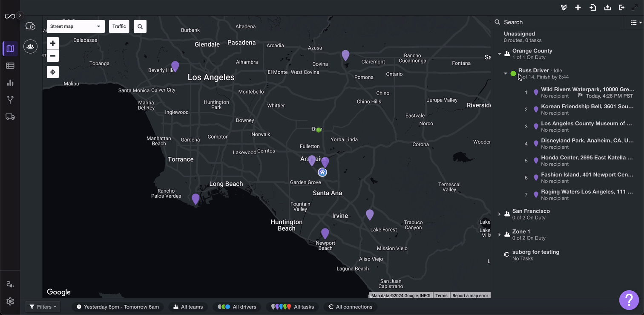Viewport: 644px width, 315px height.
Task: Start a new chat message
Action: coord(30,26)
